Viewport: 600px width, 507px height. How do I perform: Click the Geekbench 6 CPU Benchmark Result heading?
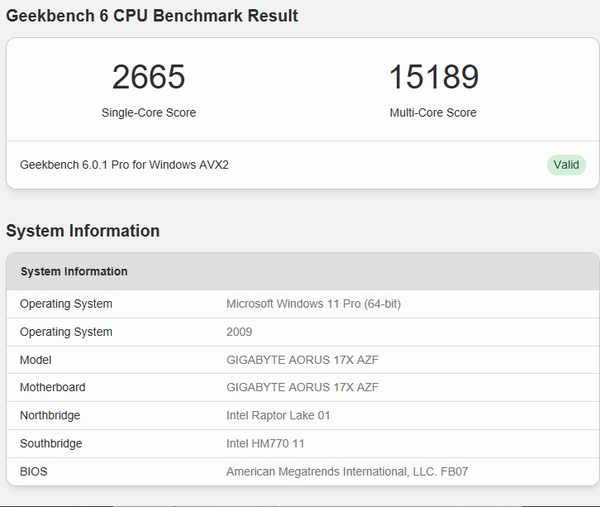[152, 16]
